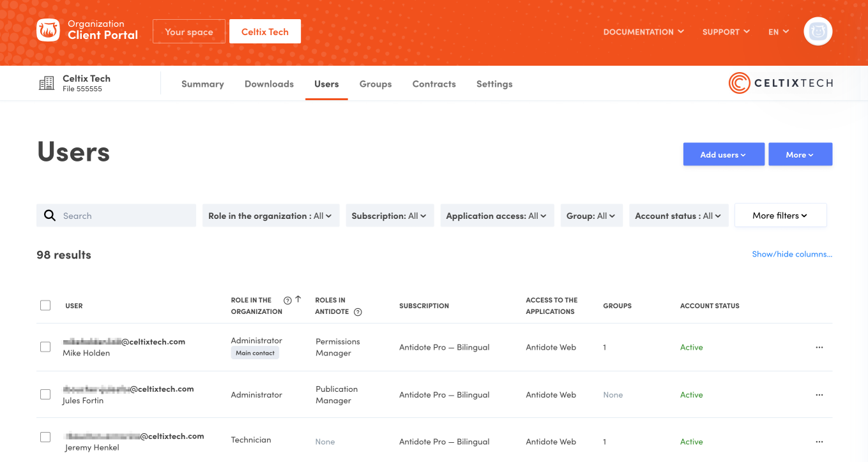868x462 pixels.
Task: Go to the Contracts tab
Action: [434, 84]
